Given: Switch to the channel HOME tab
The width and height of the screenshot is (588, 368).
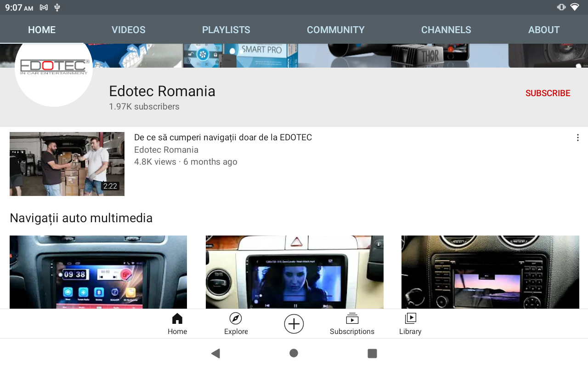Looking at the screenshot, I should 42,30.
